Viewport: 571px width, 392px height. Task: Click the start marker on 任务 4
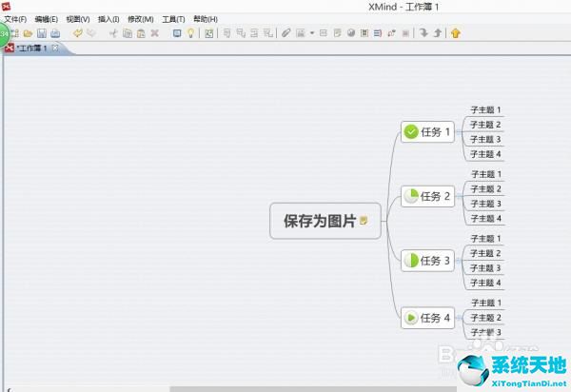tap(411, 318)
